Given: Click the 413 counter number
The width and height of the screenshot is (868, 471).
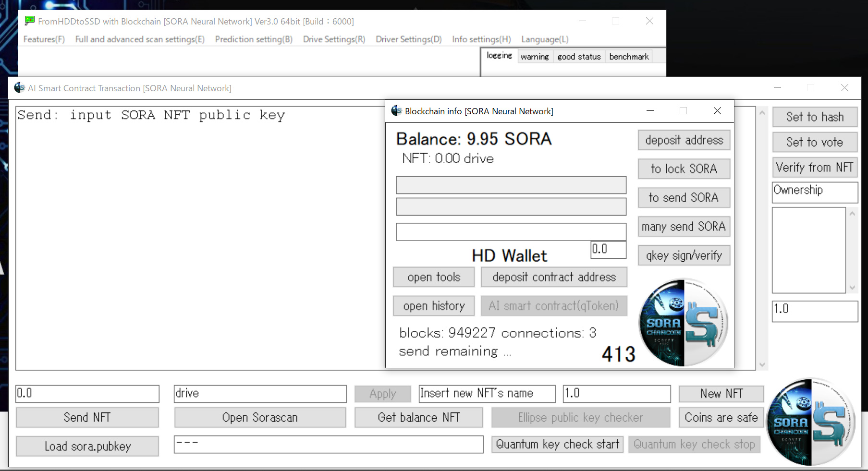Looking at the screenshot, I should pyautogui.click(x=619, y=354).
